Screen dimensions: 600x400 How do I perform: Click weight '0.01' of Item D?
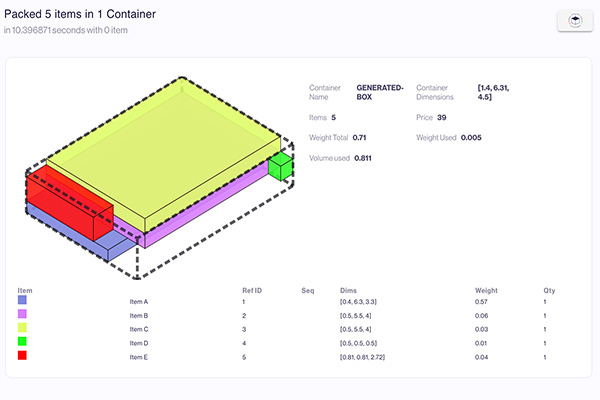[481, 343]
